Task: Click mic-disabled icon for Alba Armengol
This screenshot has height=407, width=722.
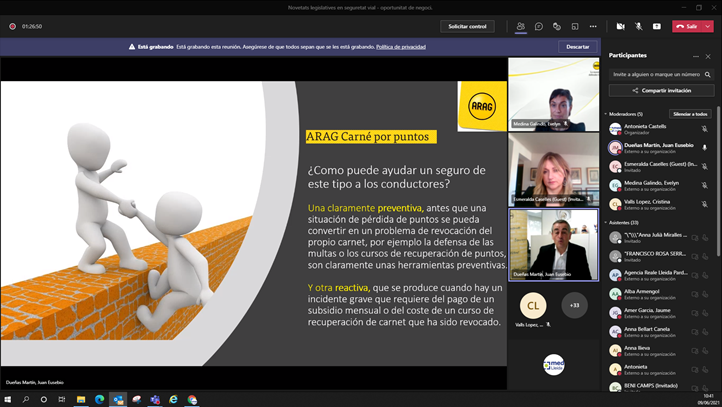Action: [x=705, y=294]
